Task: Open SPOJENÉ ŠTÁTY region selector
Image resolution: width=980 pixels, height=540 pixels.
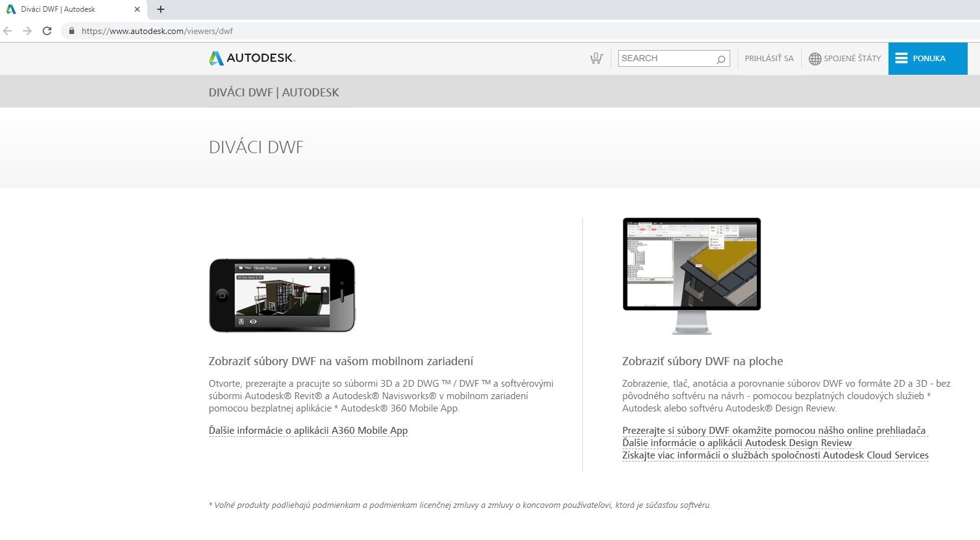Action: click(x=845, y=58)
